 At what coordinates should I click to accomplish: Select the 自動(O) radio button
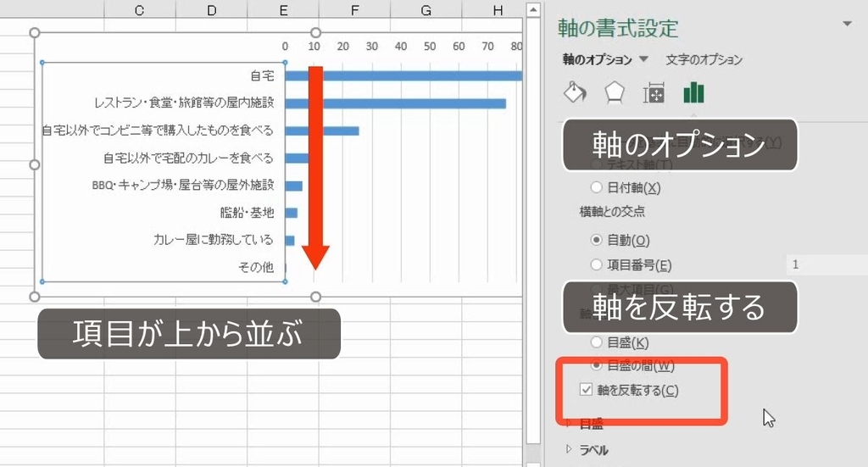(x=596, y=240)
